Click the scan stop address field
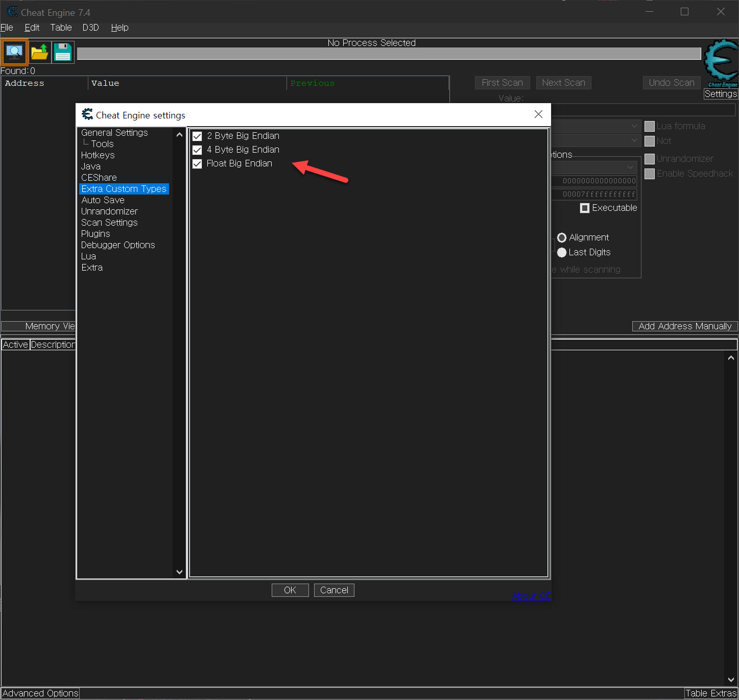 click(594, 194)
